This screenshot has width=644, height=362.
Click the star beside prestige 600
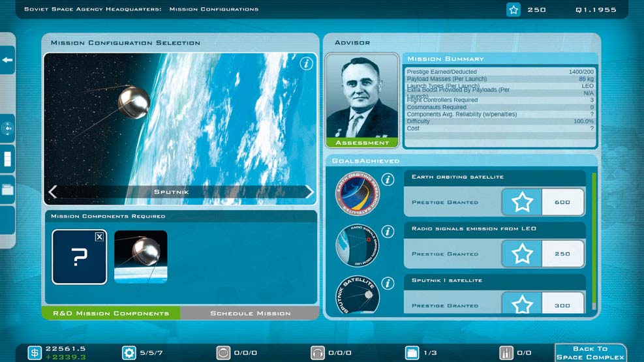coord(522,202)
